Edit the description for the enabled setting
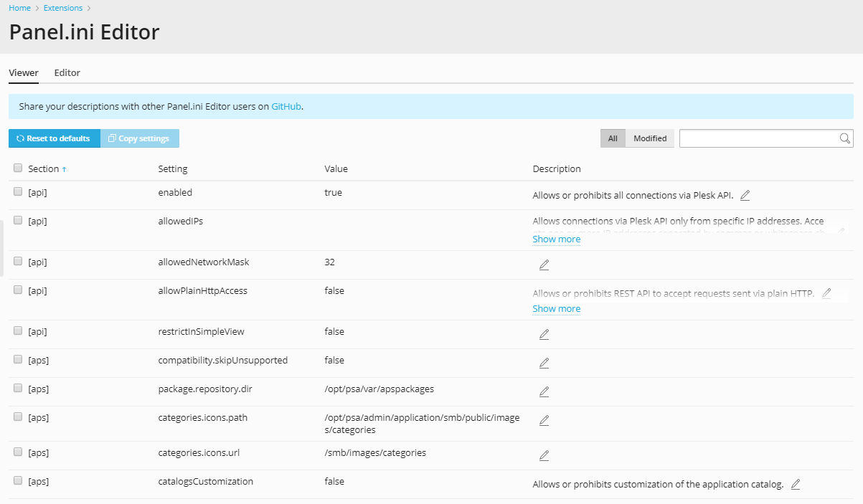Screen dimensions: 863x504 (745, 194)
